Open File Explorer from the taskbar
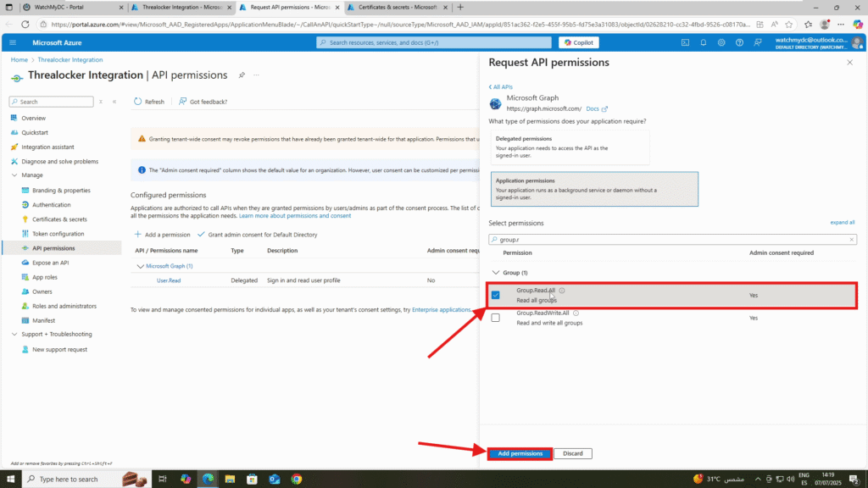Screen dimensions: 868x488 [230, 480]
